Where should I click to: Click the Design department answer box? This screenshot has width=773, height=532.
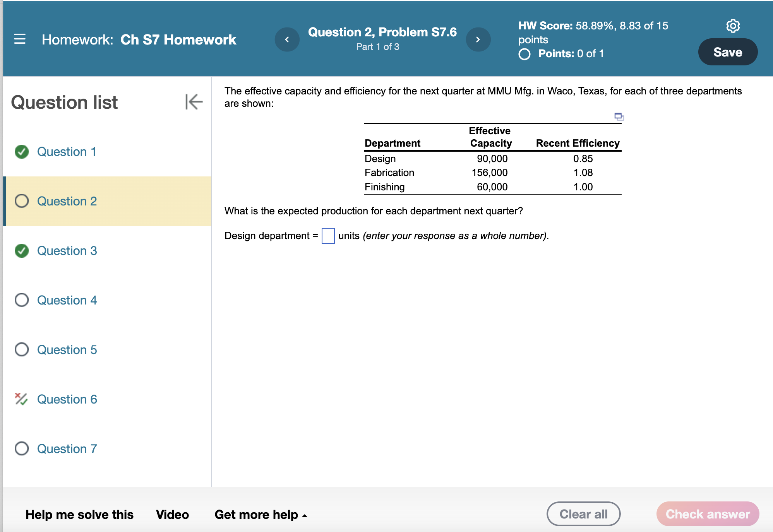[328, 236]
